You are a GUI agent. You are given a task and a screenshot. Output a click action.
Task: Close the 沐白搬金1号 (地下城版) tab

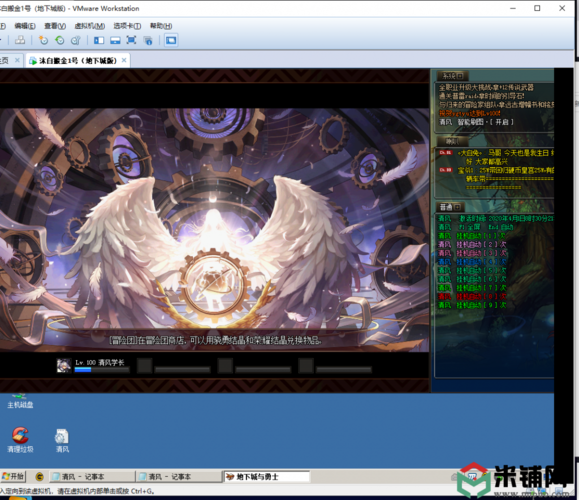pos(124,60)
